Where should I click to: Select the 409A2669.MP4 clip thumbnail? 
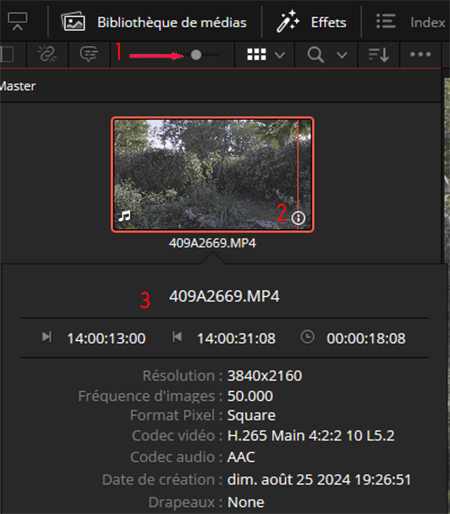(212, 174)
